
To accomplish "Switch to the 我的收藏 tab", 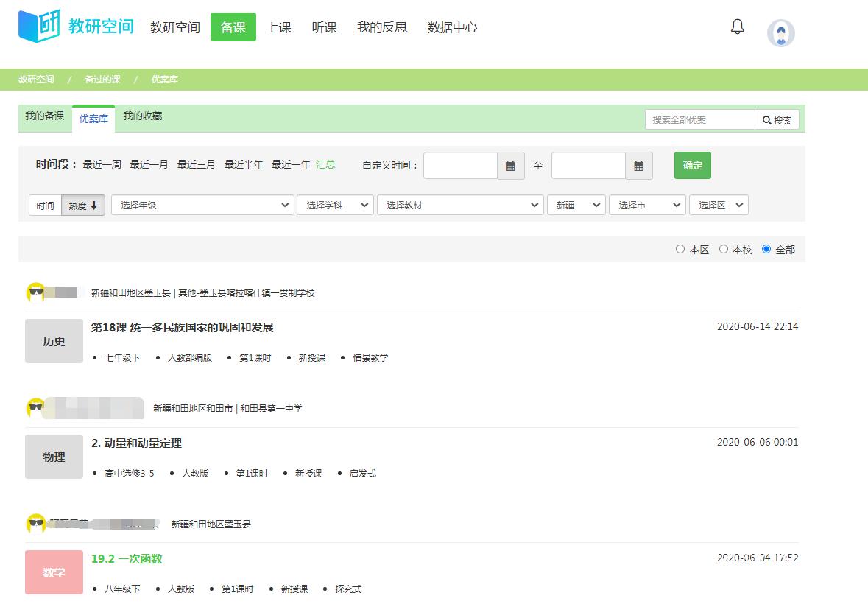I will click(142, 116).
